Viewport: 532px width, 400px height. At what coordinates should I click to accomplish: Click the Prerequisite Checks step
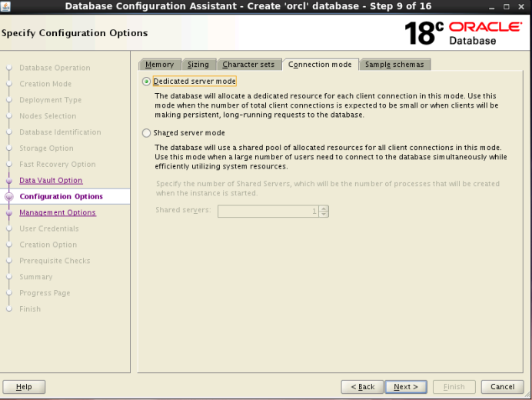(x=55, y=261)
